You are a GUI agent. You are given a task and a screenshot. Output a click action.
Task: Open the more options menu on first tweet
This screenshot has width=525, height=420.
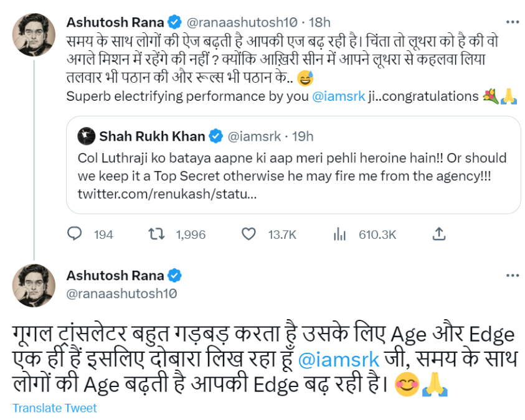tap(512, 22)
